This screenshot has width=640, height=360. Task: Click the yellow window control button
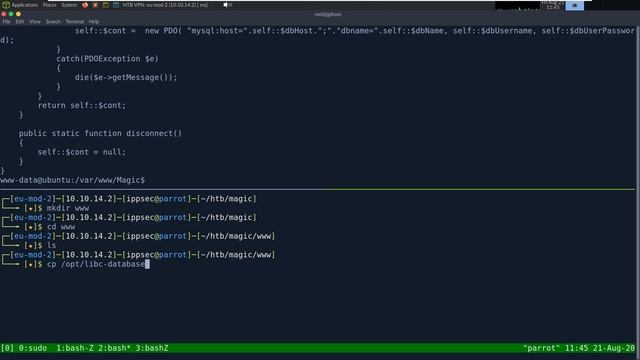point(18,14)
